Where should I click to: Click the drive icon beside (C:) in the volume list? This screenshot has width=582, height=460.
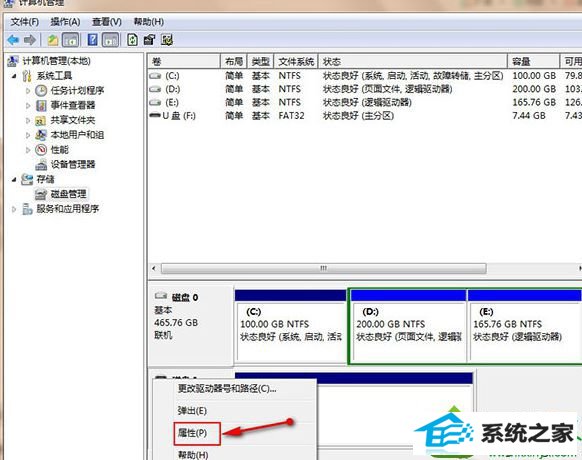(x=155, y=76)
